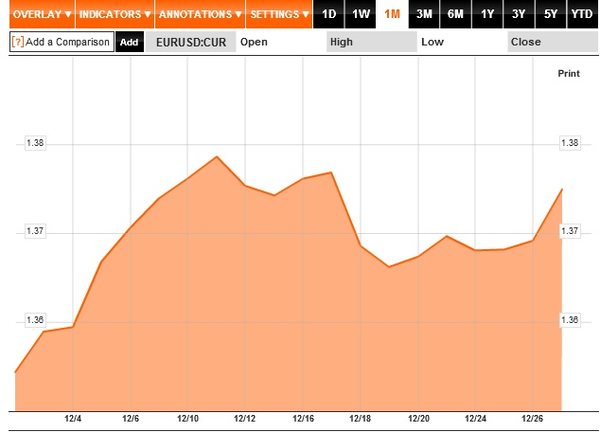The width and height of the screenshot is (600, 432).
Task: Open the Overlay dropdown menu
Action: [x=42, y=14]
